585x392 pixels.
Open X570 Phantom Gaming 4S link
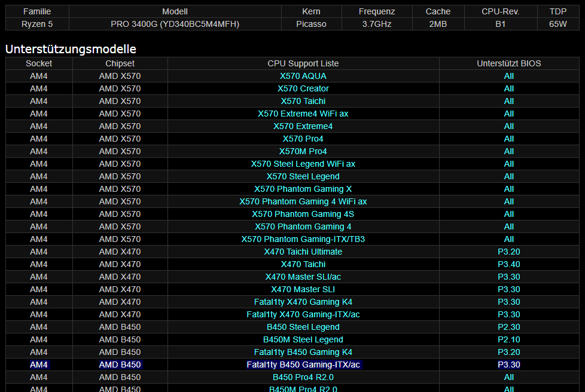pyautogui.click(x=303, y=214)
